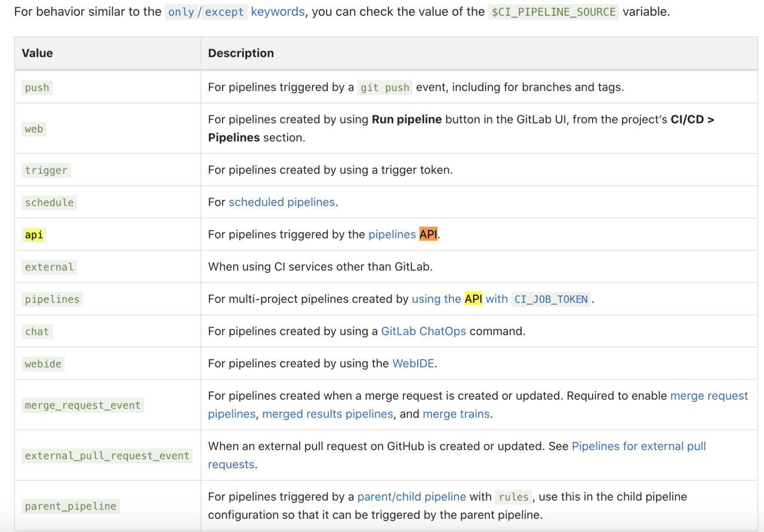Click the parent/child pipeline link
Image resolution: width=764 pixels, height=532 pixels.
(412, 496)
